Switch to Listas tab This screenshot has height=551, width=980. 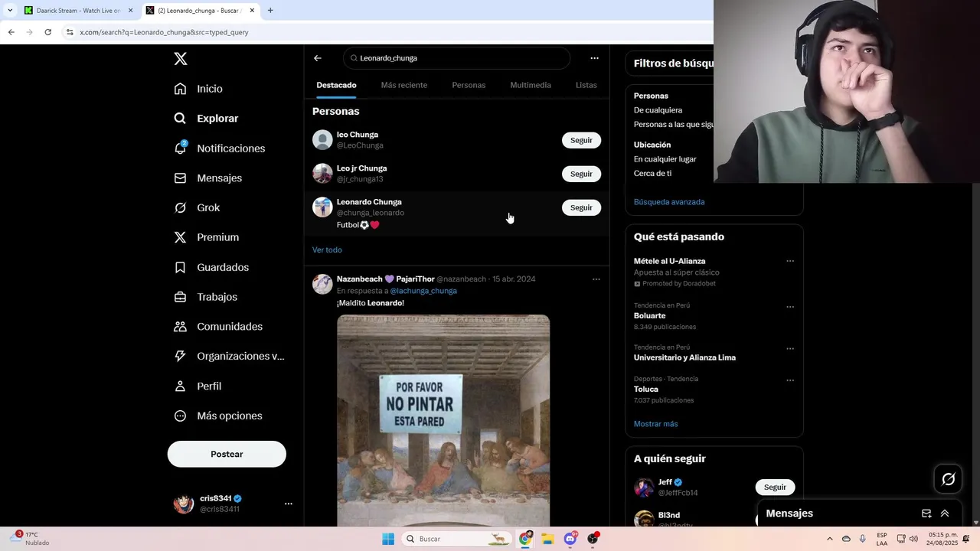coord(586,85)
